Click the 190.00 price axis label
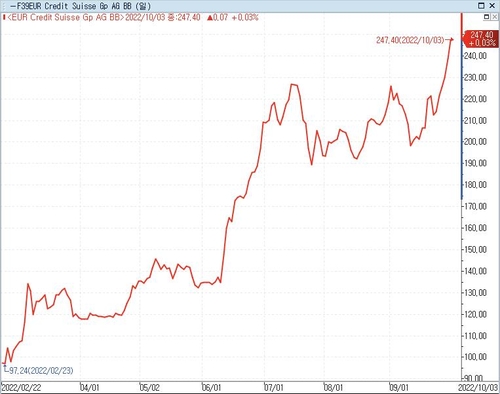Image resolution: width=500 pixels, height=394 pixels. click(x=475, y=163)
